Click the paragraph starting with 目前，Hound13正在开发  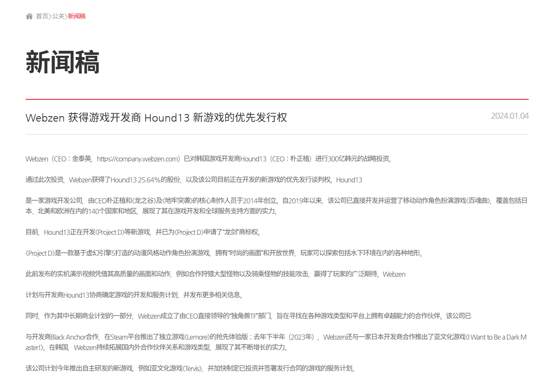tap(144, 232)
